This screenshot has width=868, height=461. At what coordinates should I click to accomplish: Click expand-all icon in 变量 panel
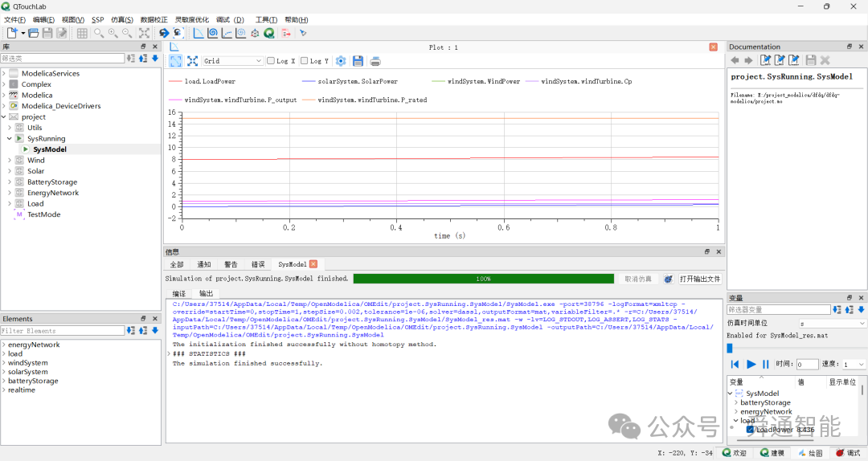coord(837,309)
